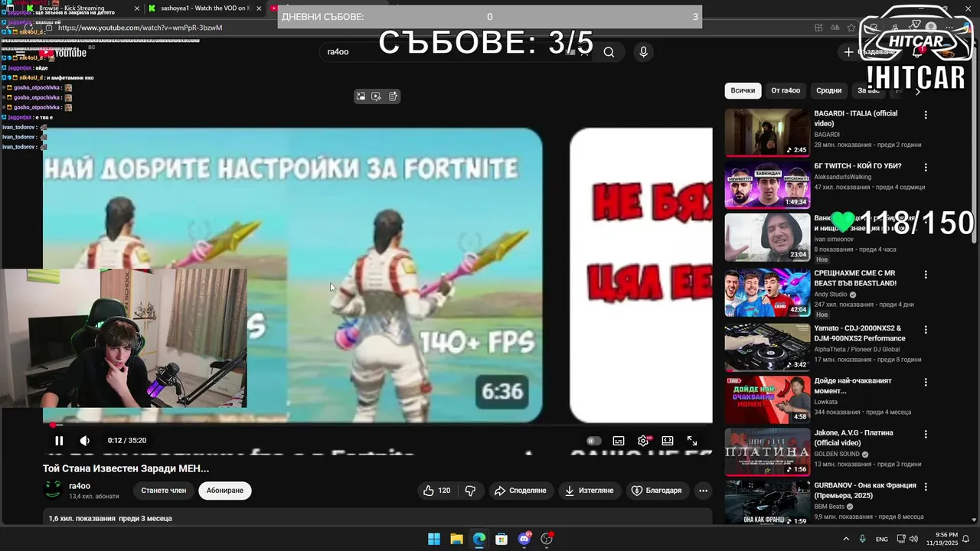980x551 pixels.
Task: Click the Станете член join button
Action: coord(163,491)
